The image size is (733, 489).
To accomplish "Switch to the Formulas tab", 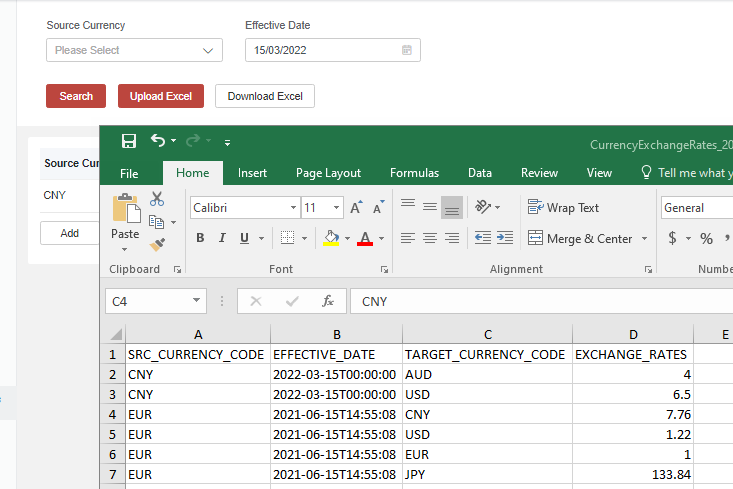I will coord(414,173).
